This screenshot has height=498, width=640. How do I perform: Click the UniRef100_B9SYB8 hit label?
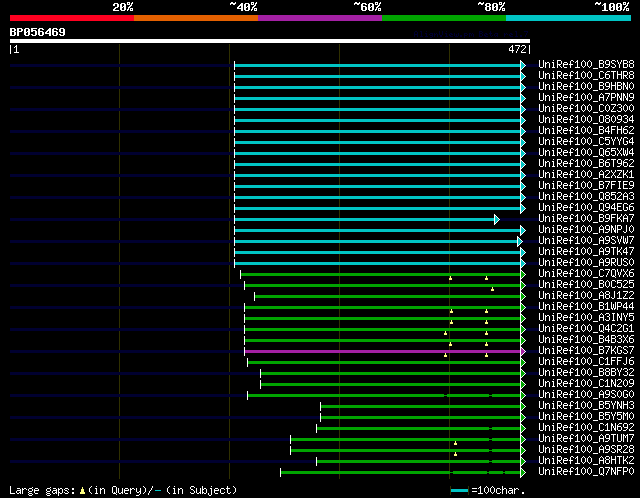pyautogui.click(x=586, y=64)
